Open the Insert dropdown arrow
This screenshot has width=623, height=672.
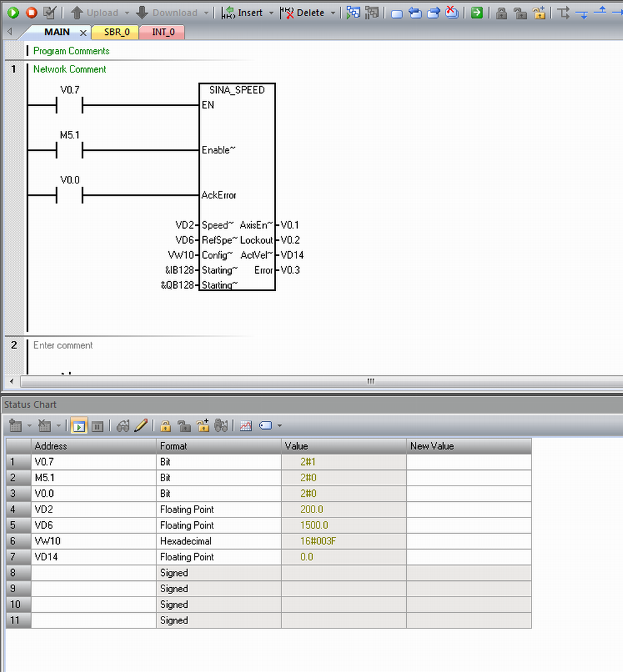[271, 13]
